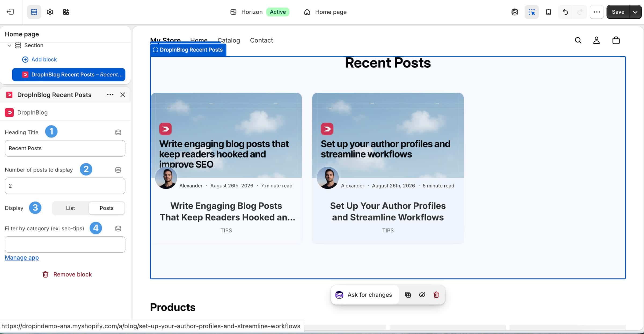The height and width of the screenshot is (334, 644).
Task: Undo the last change
Action: 565,12
